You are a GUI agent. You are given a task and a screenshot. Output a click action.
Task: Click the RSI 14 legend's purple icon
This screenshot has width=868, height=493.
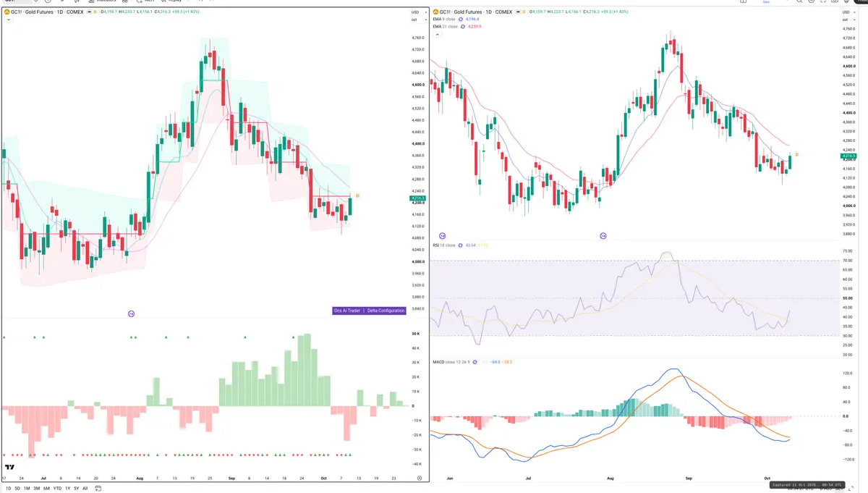pos(459,245)
